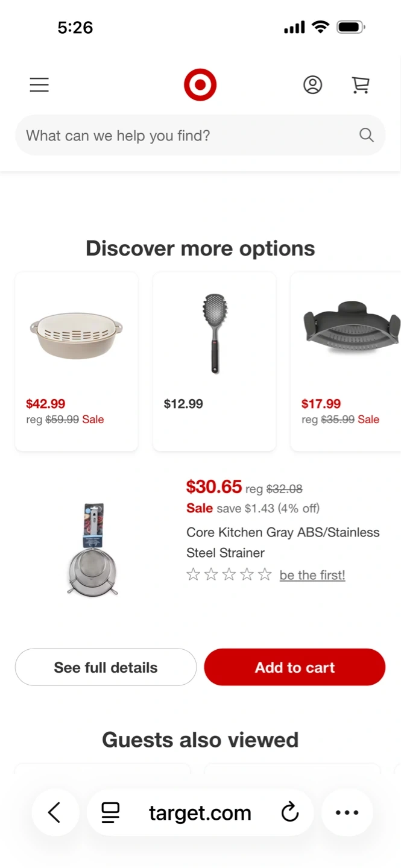Open the Core Kitchen Gray Strainer title
The image size is (401, 868).
[x=283, y=542]
